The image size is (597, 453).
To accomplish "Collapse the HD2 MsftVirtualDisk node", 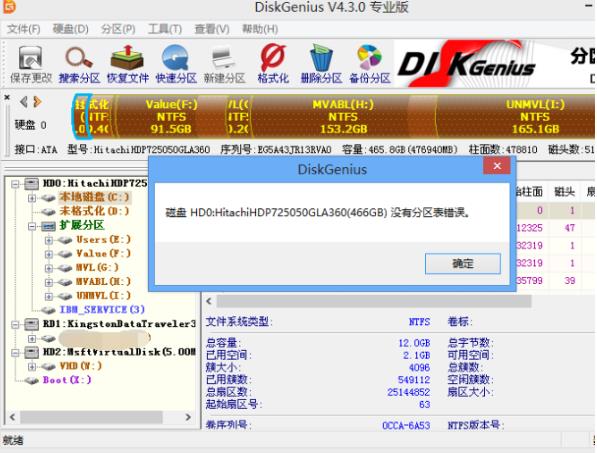I will [x=15, y=353].
